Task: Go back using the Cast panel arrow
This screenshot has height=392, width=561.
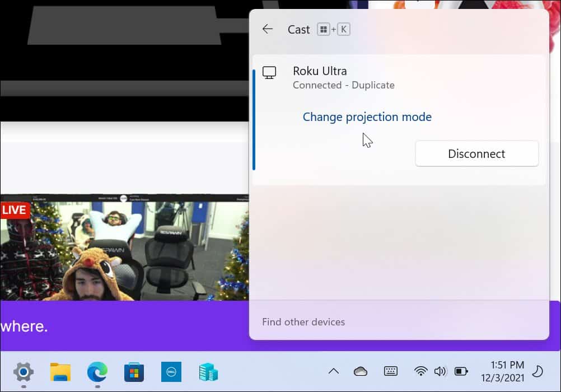Action: coord(268,29)
